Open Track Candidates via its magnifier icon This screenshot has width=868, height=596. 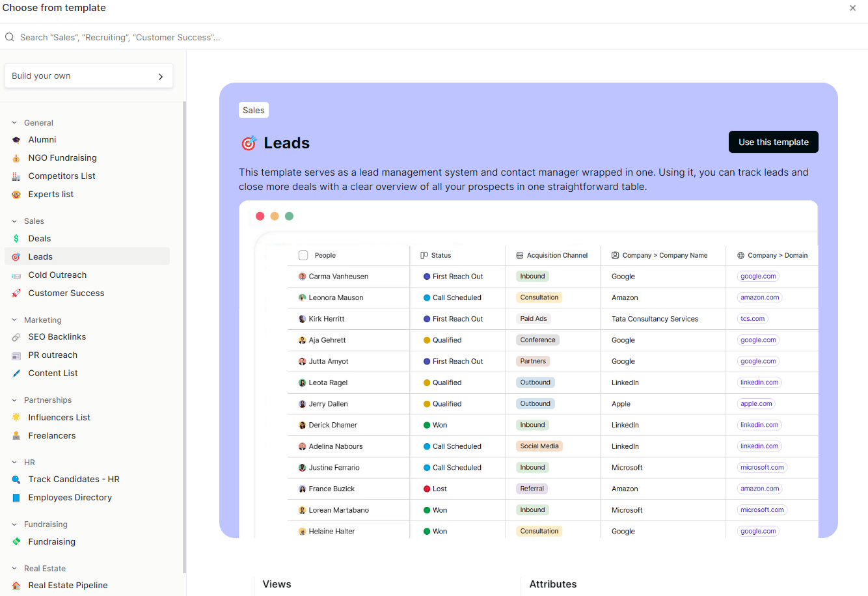(x=16, y=479)
